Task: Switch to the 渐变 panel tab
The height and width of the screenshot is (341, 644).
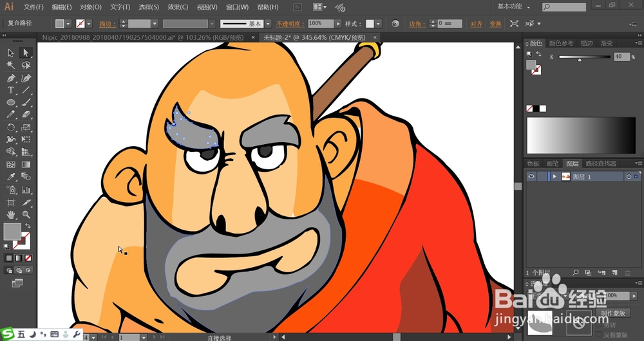Action: (x=607, y=43)
